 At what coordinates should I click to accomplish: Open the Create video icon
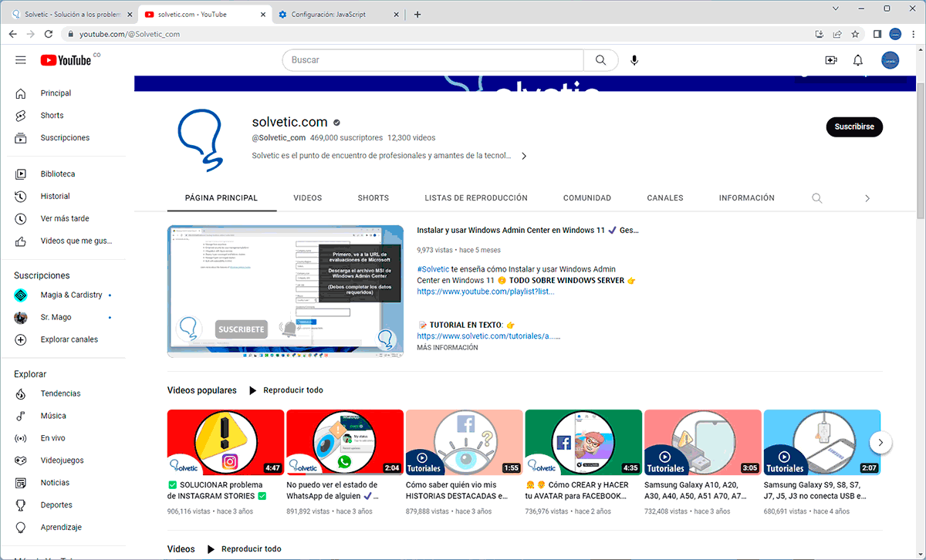[831, 60]
